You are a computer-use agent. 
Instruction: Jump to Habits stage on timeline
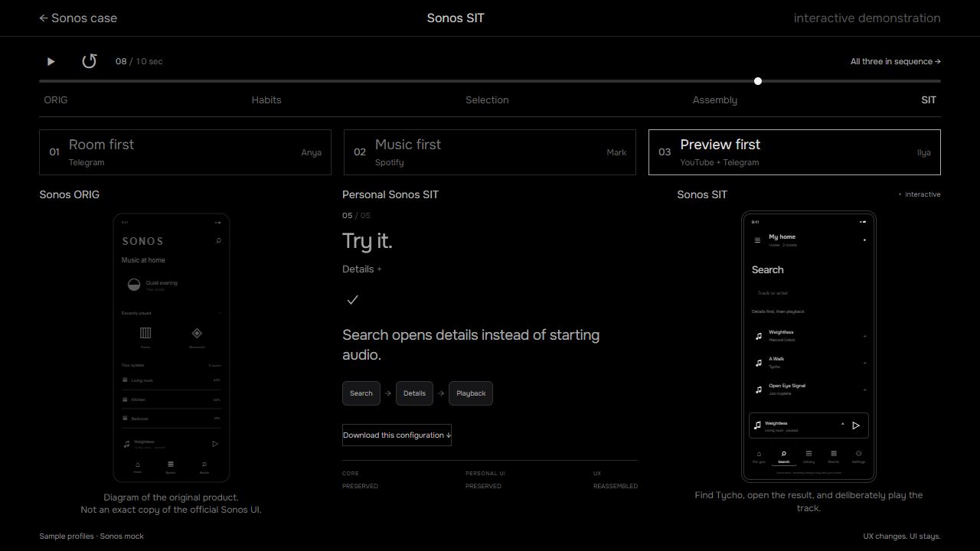point(266,100)
